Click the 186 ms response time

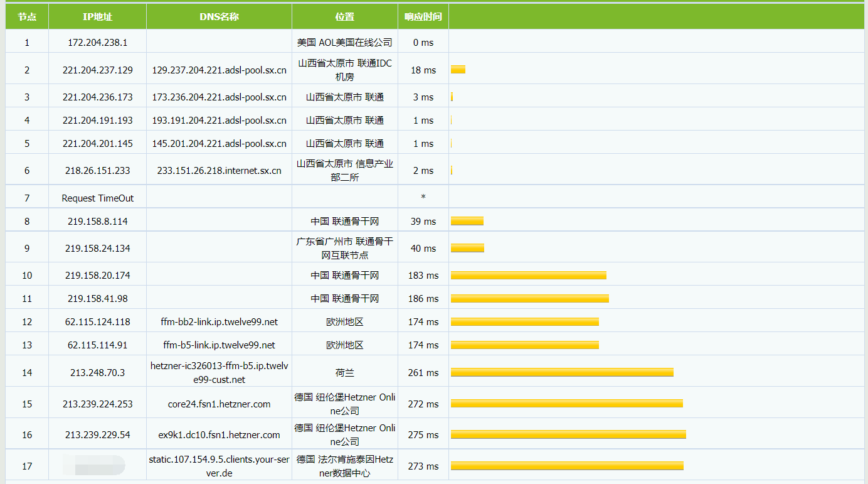423,299
